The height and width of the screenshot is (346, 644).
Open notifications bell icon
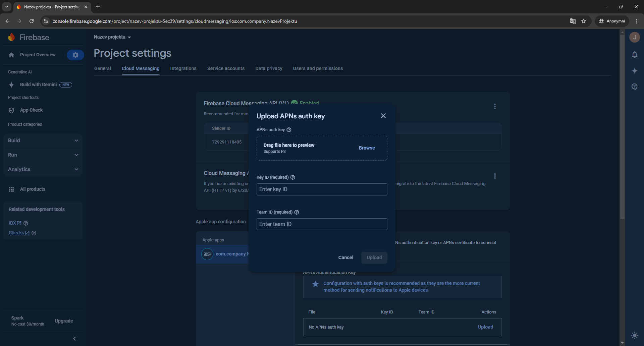click(634, 55)
